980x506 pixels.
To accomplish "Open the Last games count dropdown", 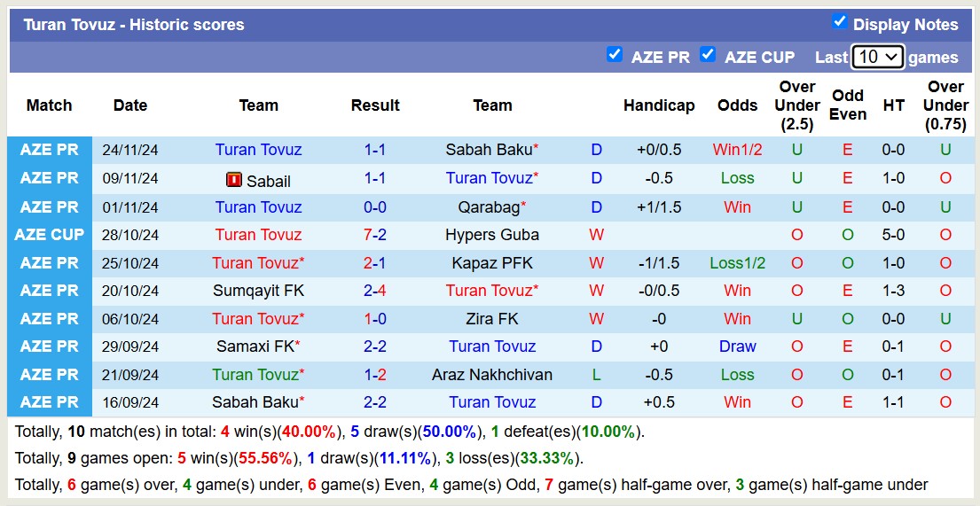I will click(x=877, y=57).
